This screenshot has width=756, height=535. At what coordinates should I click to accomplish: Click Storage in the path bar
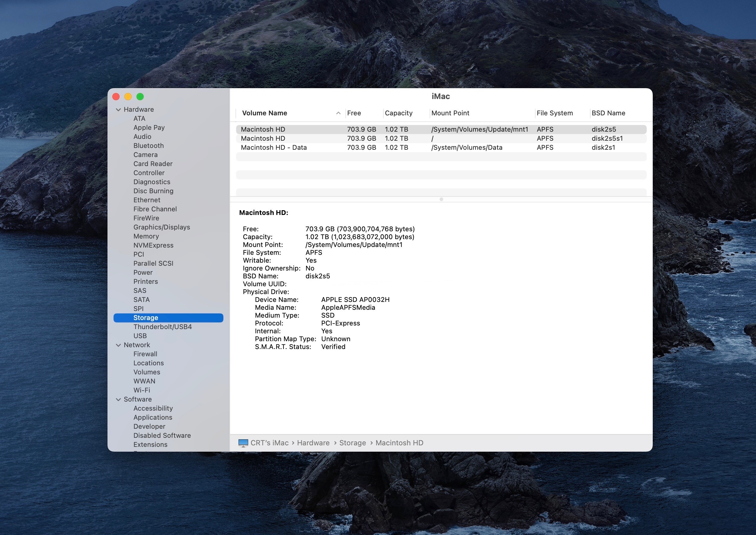352,443
